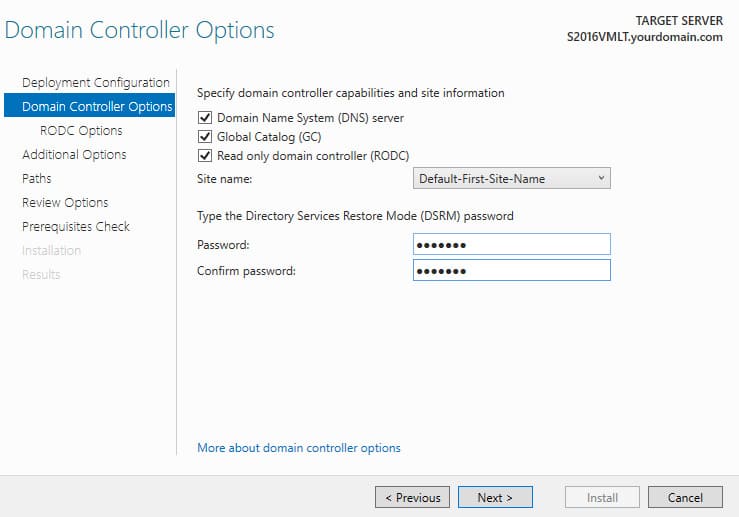Select Prerequisites Check in the sidebar

[76, 227]
